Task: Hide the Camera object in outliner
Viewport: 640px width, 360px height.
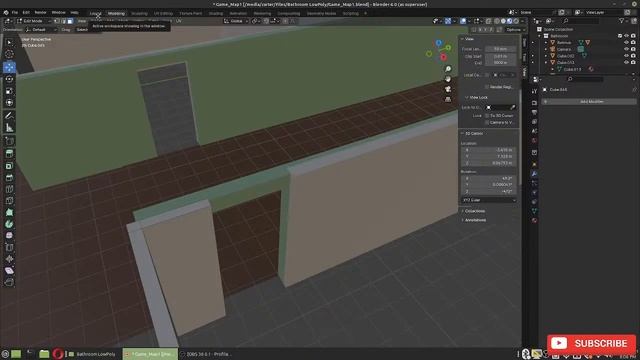Action: point(627,49)
